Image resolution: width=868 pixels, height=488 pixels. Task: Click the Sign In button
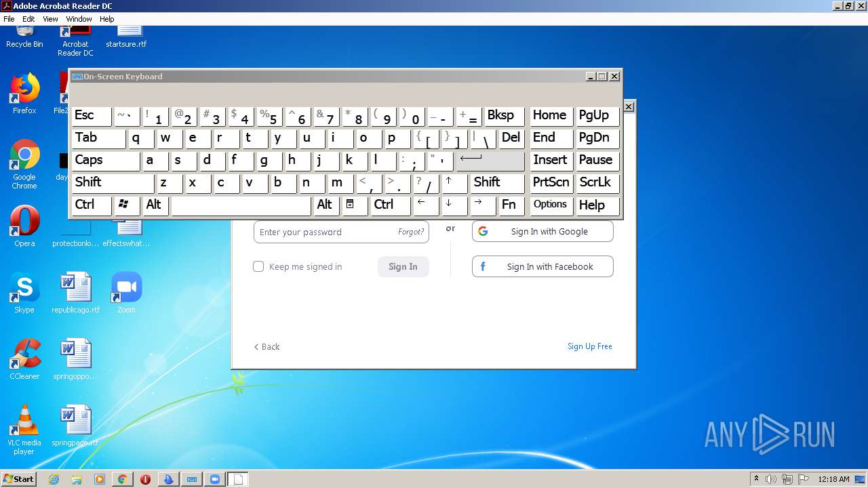pyautogui.click(x=403, y=266)
